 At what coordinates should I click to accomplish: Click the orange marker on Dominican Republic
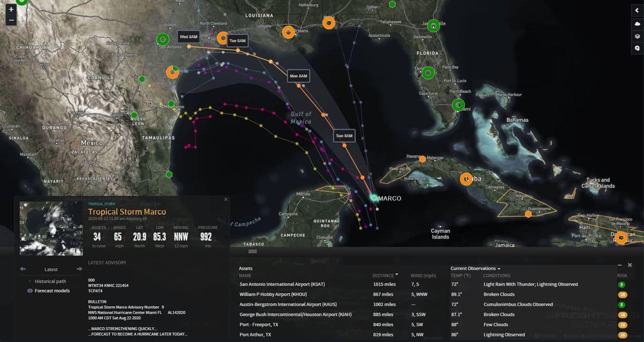click(x=621, y=238)
